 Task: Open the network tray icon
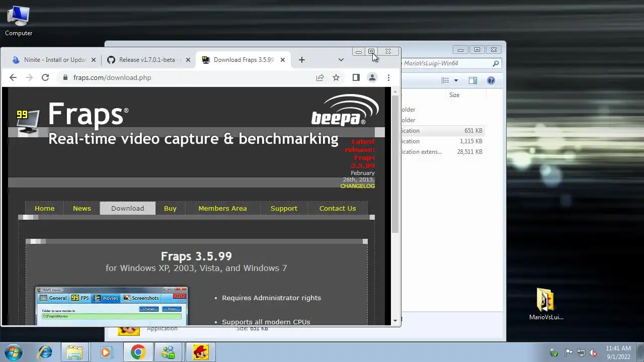pos(581,352)
